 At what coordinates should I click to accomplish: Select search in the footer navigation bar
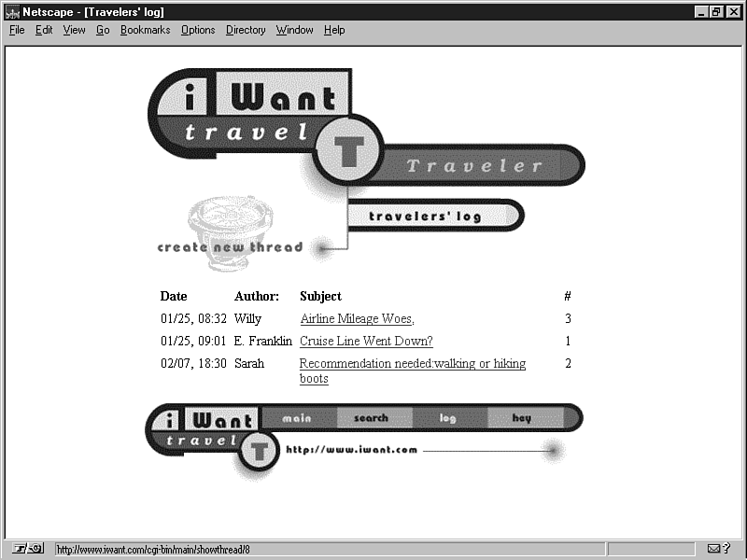coord(372,418)
